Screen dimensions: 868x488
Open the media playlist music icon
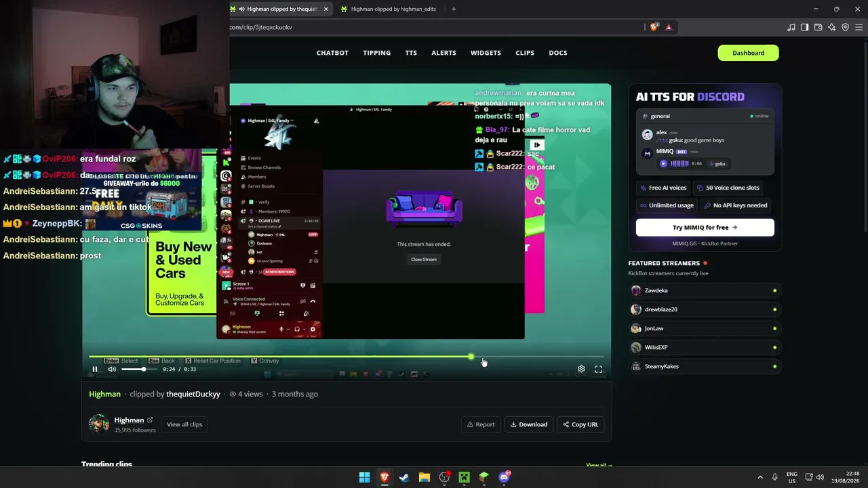point(791,27)
